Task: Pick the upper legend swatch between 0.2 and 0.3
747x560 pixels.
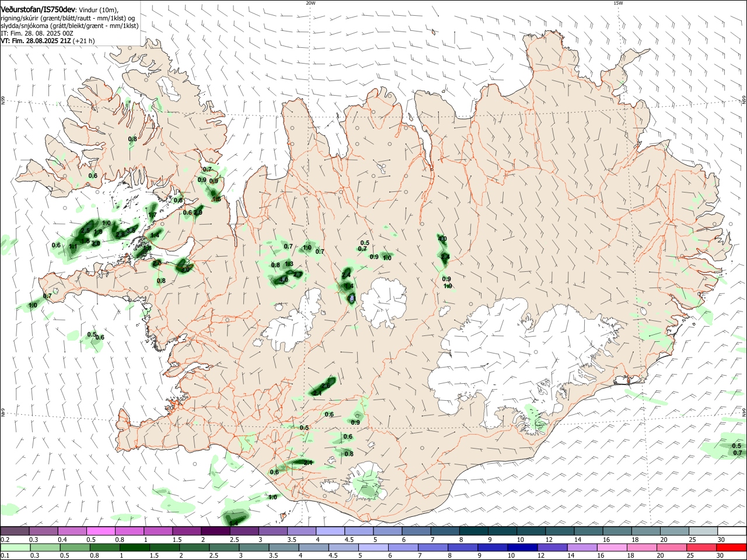Action: point(15,531)
